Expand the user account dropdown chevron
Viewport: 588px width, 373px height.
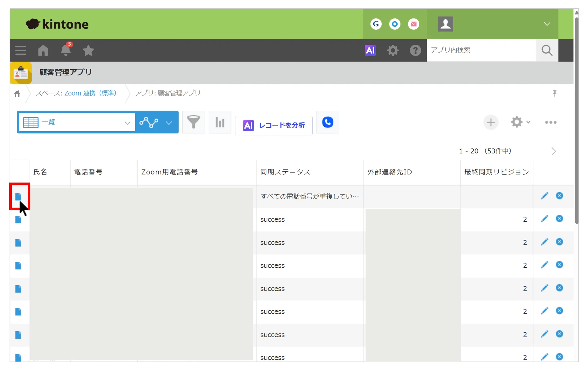(547, 24)
